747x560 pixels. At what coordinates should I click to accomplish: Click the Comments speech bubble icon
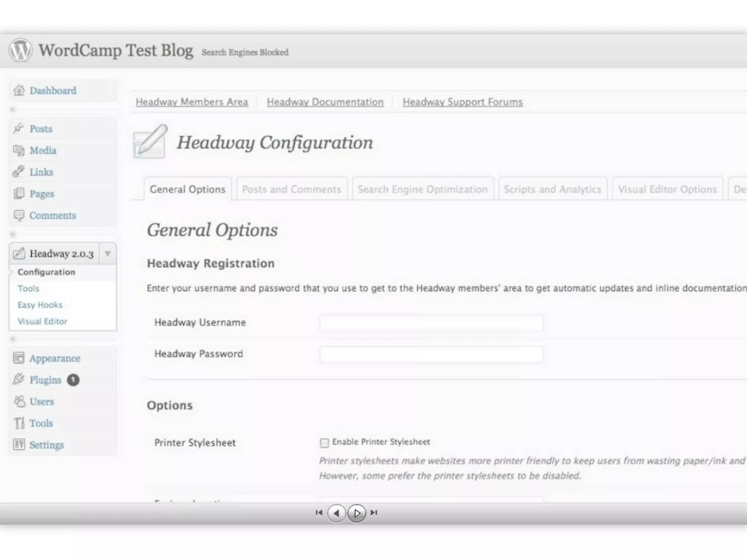click(x=19, y=215)
